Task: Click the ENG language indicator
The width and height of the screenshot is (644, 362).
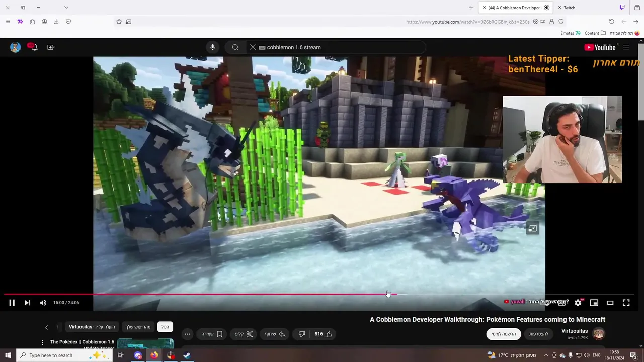Action: point(597,355)
